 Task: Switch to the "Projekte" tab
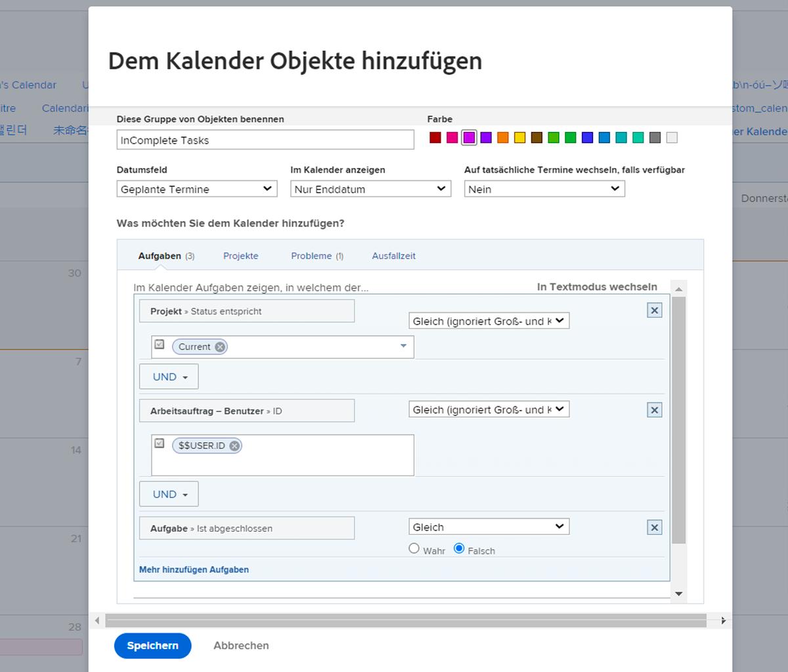click(240, 255)
